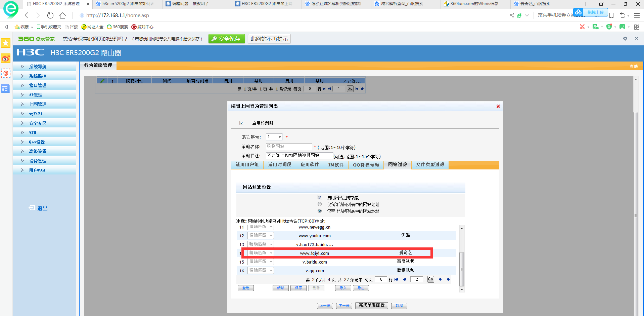Click the pencil edit icon in policy row 1
This screenshot has width=644, height=316.
coord(102,81)
